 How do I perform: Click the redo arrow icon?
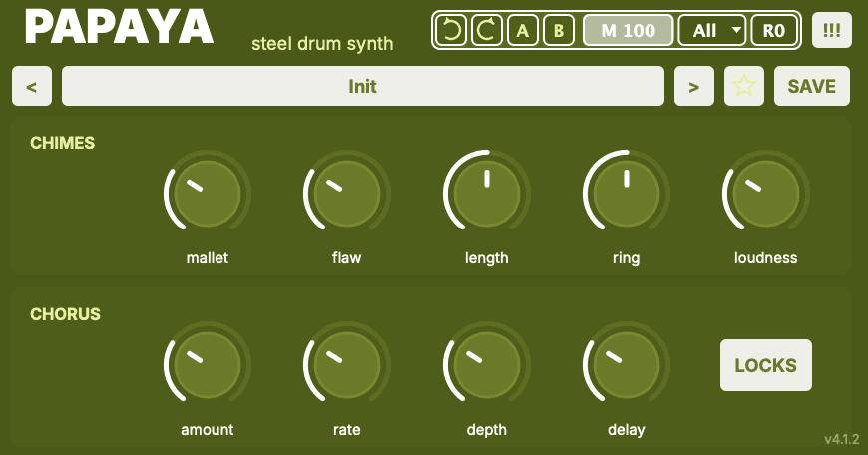(x=487, y=30)
